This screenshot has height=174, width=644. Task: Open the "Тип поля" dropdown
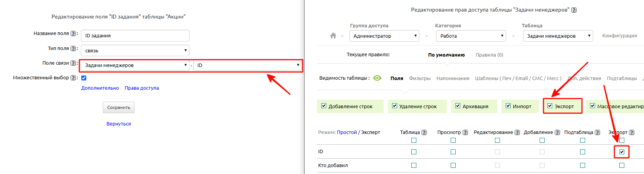coord(135,50)
